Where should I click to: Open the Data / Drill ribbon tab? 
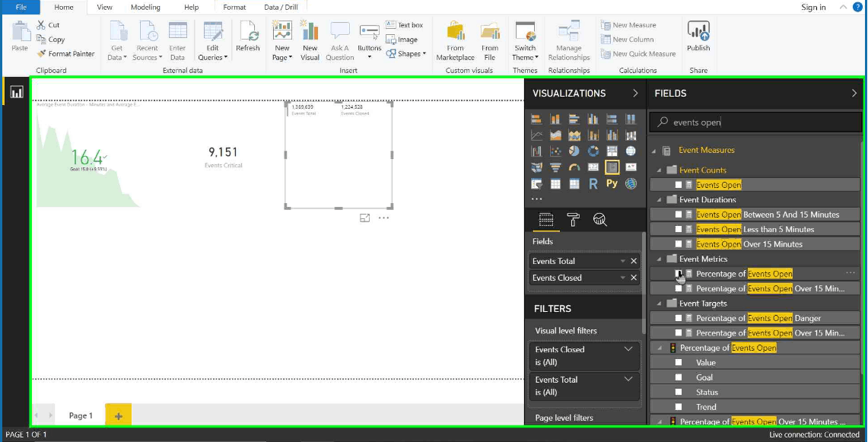click(281, 7)
